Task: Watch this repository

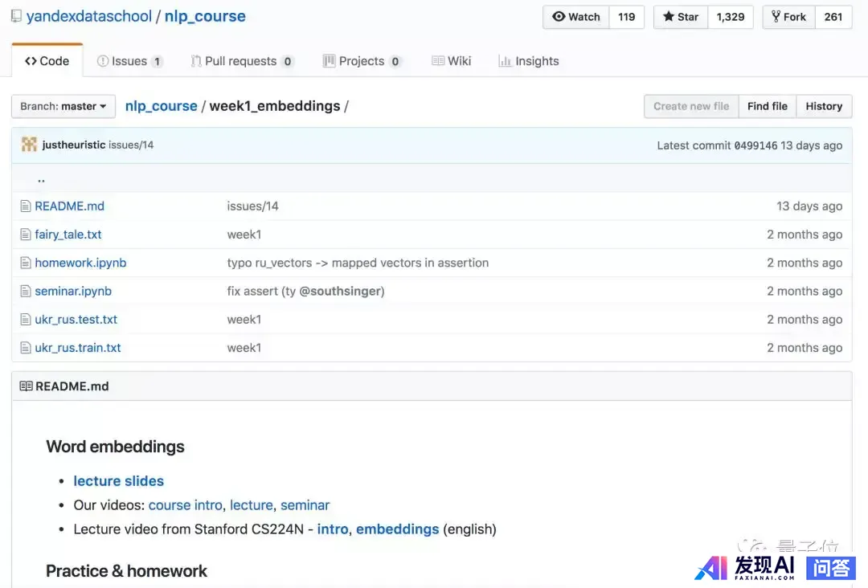Action: [576, 17]
